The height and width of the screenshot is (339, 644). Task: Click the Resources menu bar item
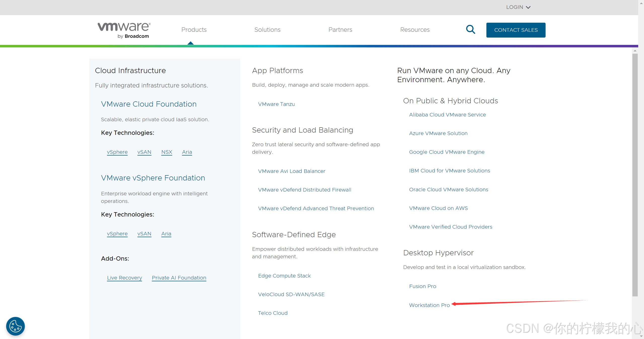(415, 30)
